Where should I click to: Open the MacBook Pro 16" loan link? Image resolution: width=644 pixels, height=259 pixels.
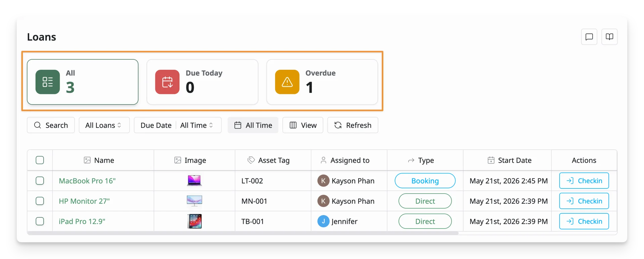click(x=87, y=181)
